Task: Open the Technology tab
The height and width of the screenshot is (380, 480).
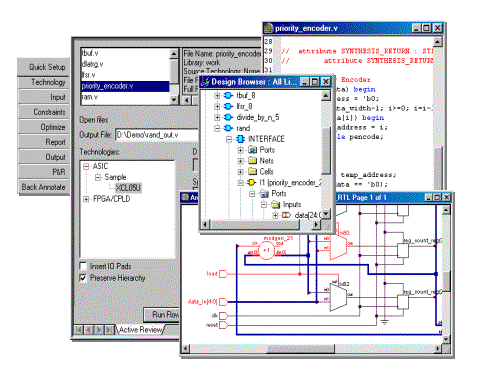Action: point(44,82)
